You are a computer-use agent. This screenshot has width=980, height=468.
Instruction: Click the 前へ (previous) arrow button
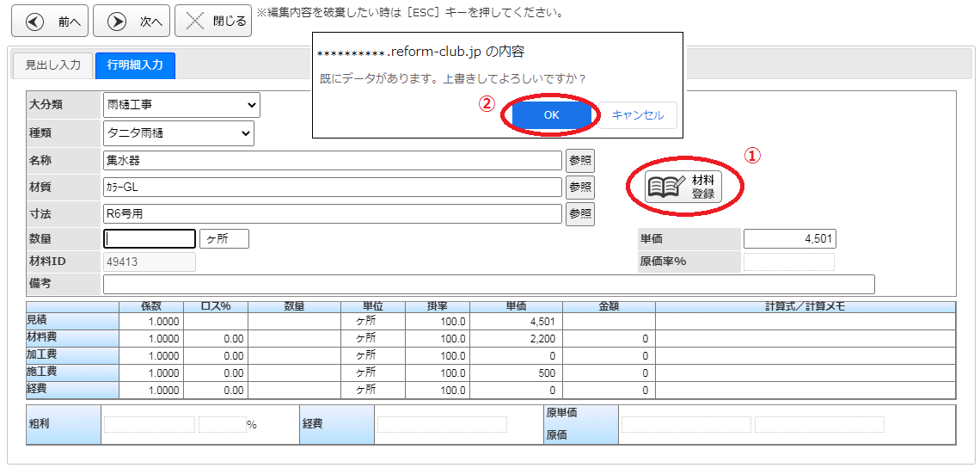click(52, 22)
